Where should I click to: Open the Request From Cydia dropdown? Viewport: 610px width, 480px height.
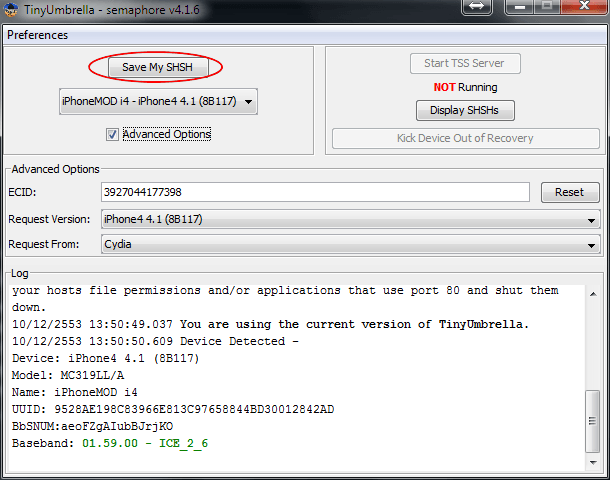(350, 243)
